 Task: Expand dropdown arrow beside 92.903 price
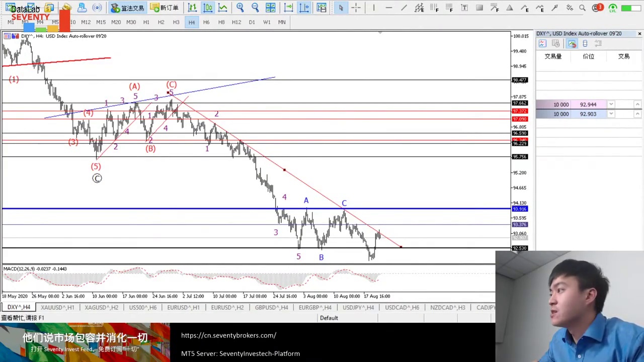coord(611,114)
